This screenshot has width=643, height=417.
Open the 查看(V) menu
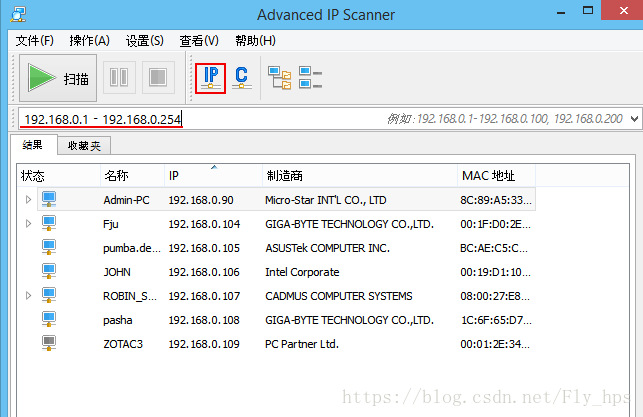[x=199, y=41]
